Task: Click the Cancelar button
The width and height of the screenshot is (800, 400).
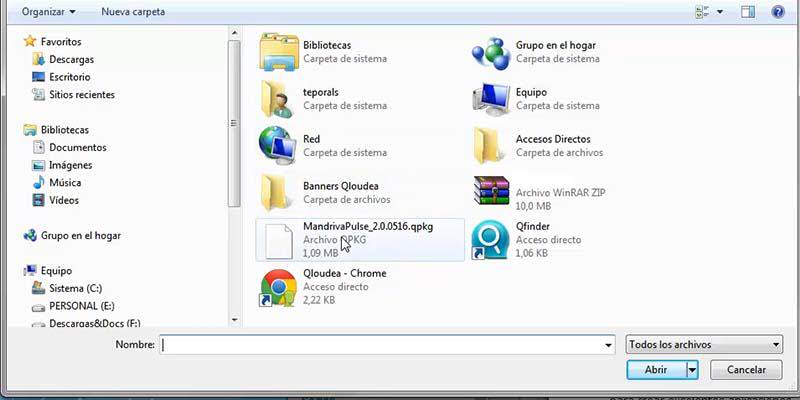Action: pos(746,370)
